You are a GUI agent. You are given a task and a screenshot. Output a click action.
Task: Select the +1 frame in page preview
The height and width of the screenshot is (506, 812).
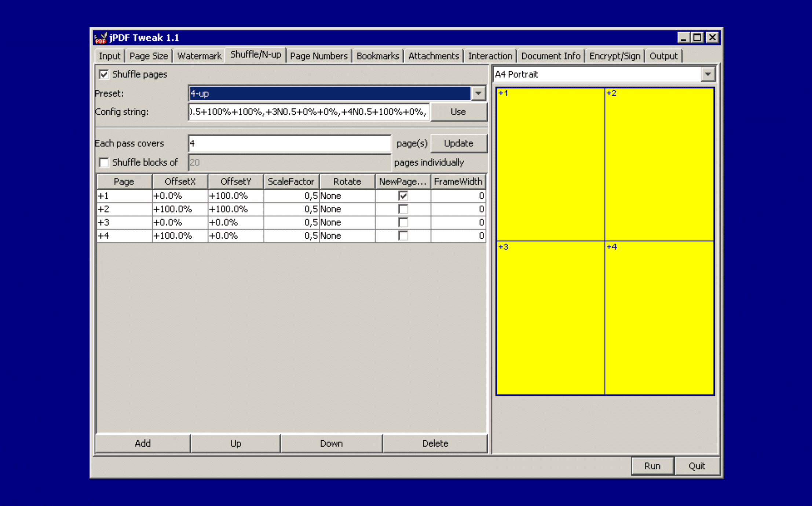tap(550, 164)
